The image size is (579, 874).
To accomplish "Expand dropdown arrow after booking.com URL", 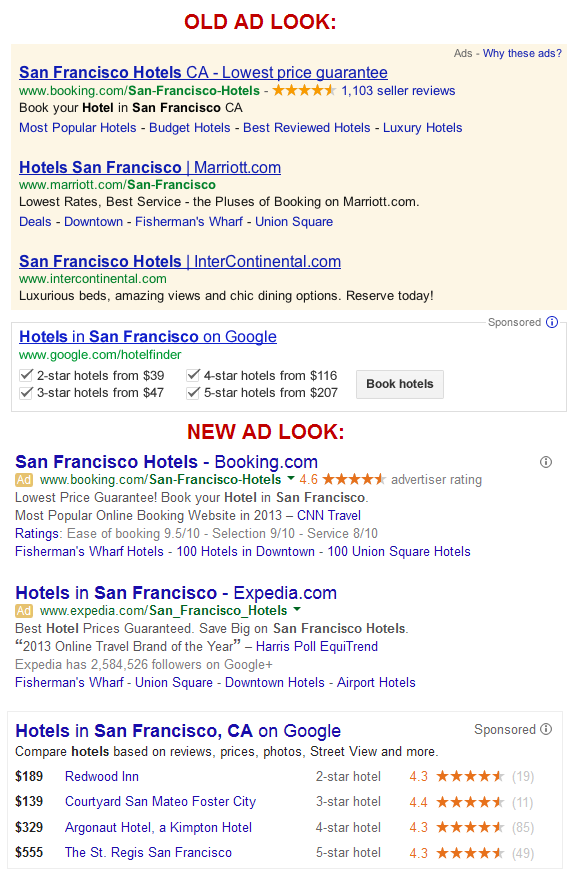I will click(x=290, y=479).
